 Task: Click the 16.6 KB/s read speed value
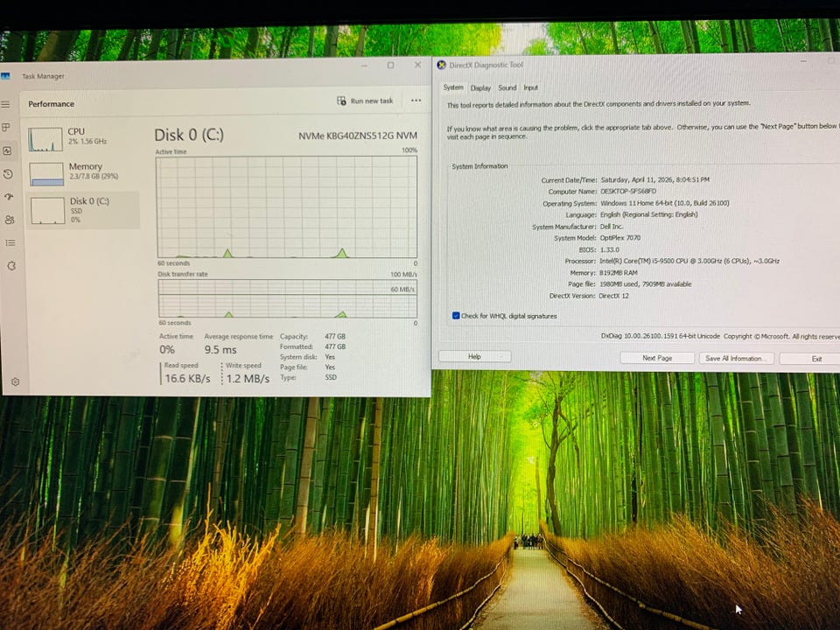tap(187, 378)
